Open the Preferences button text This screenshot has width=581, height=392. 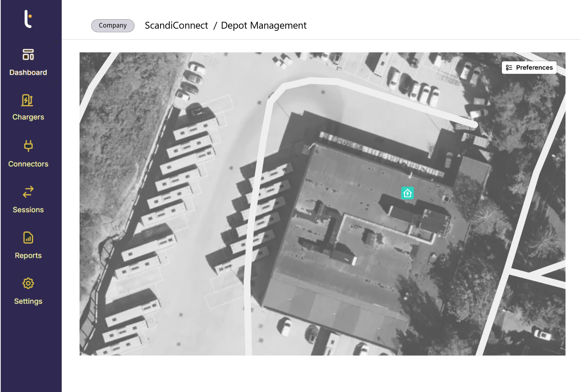[x=534, y=68]
